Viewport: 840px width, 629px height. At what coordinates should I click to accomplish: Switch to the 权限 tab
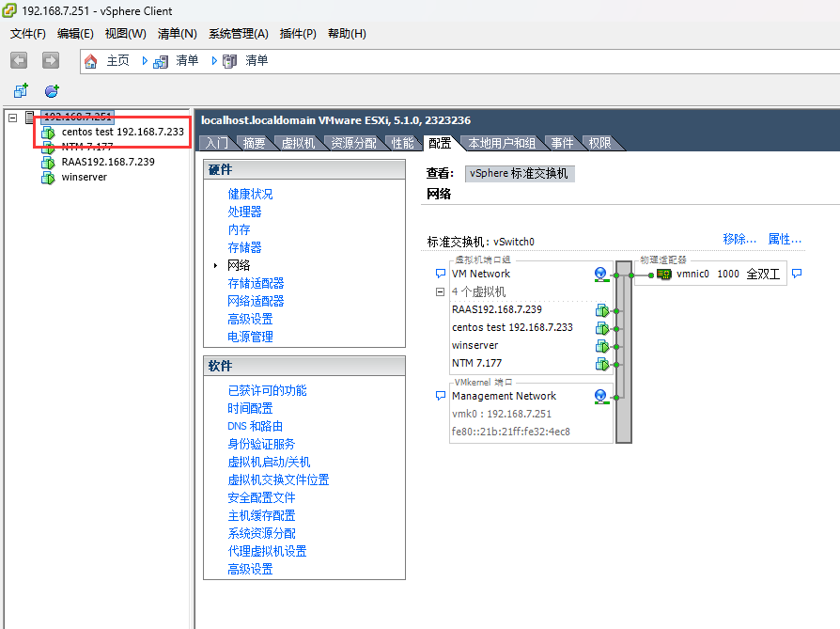click(x=599, y=143)
